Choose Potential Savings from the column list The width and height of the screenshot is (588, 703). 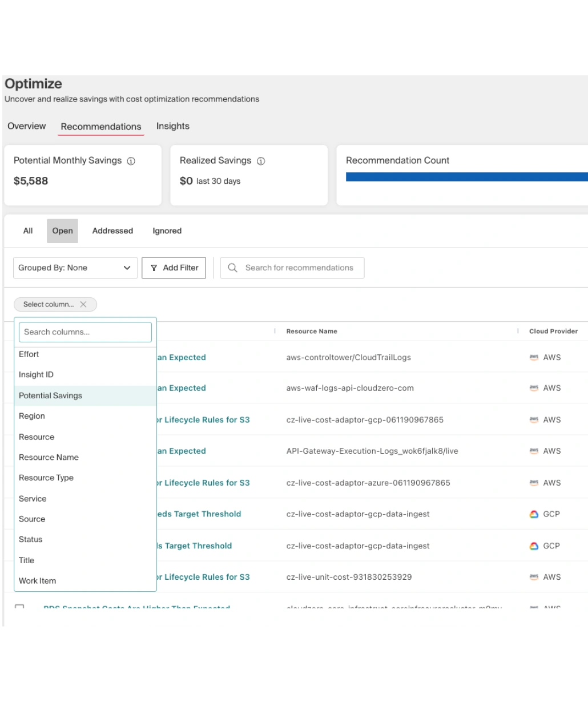tap(50, 395)
